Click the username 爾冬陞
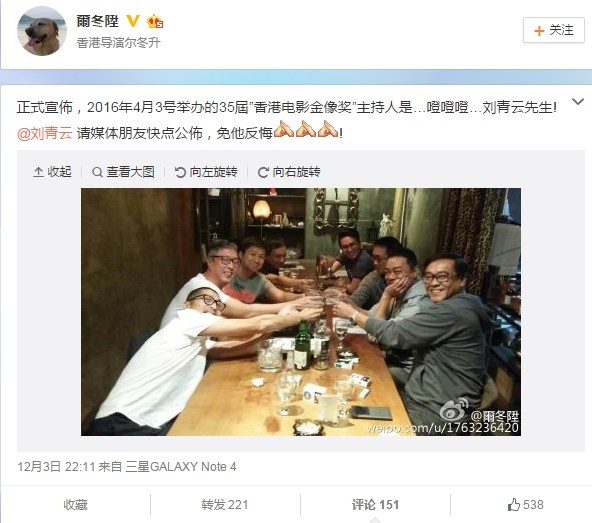The height and width of the screenshot is (523, 592). click(x=97, y=21)
